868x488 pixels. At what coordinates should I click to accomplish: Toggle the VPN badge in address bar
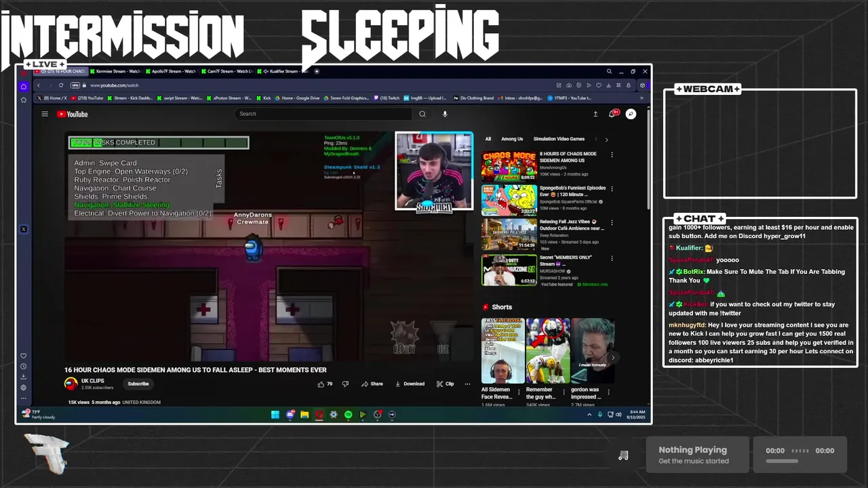[75, 85]
